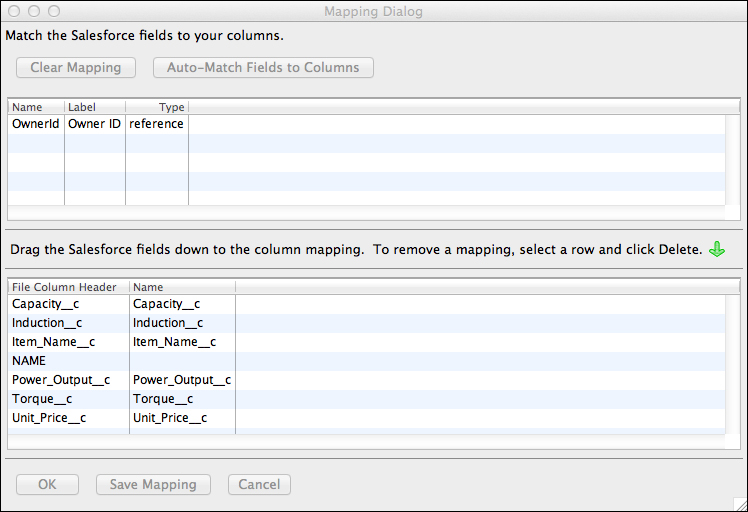
Task: Sort by Name column in fields table
Action: pos(35,106)
